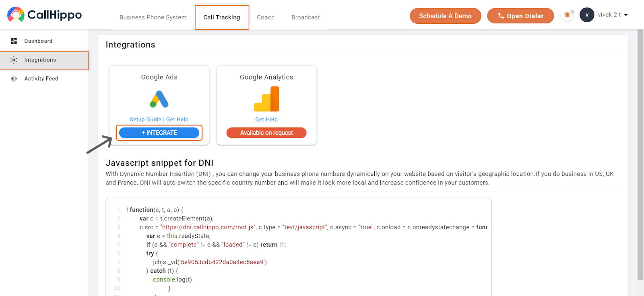Click the CallHippo logo

44,15
